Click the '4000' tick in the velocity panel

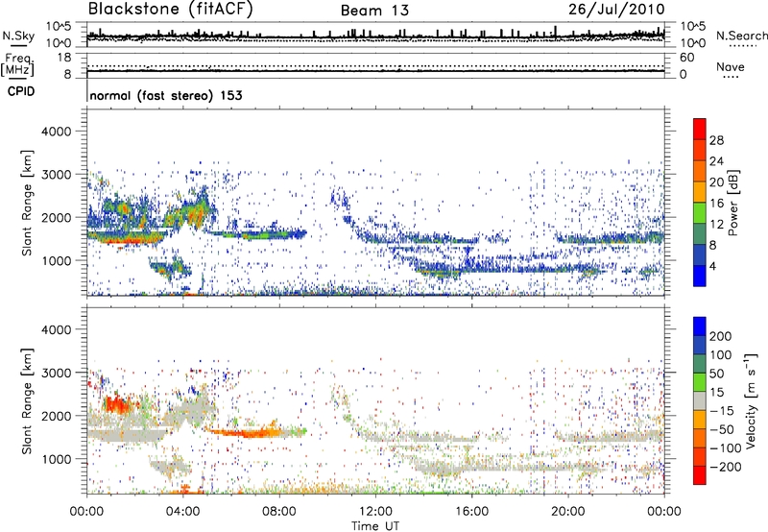57,329
